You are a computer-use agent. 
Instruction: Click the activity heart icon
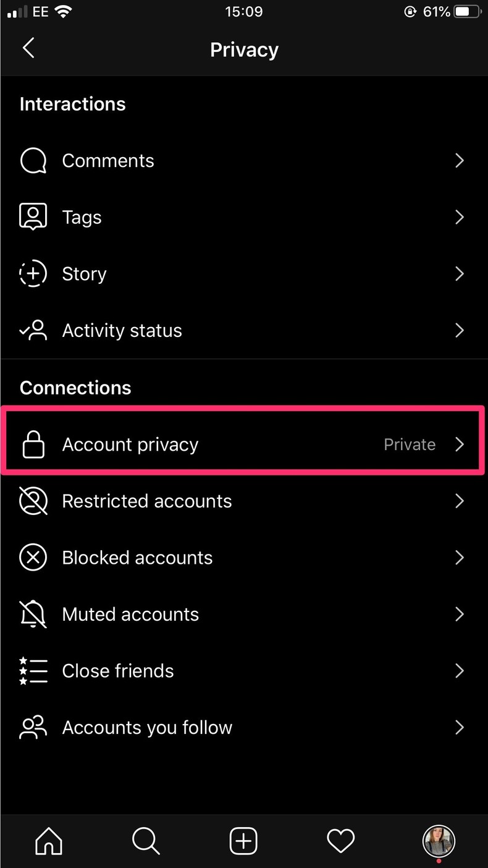(x=340, y=841)
